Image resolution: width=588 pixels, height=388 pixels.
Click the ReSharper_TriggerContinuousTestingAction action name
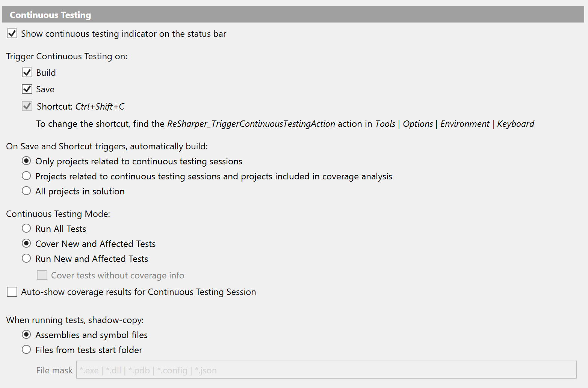point(251,123)
